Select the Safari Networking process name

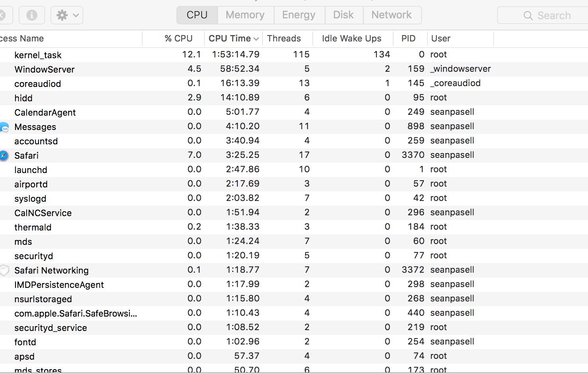51,270
